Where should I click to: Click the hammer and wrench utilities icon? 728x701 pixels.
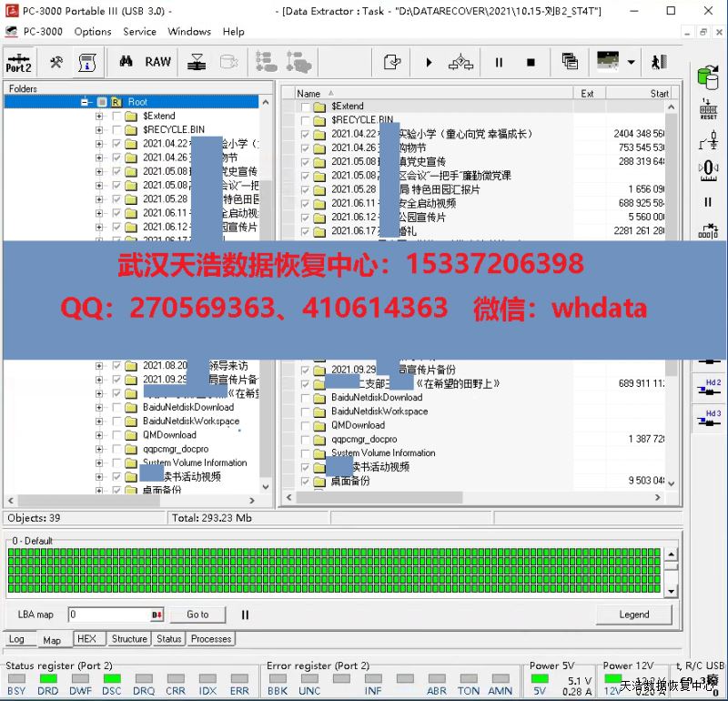click(56, 62)
